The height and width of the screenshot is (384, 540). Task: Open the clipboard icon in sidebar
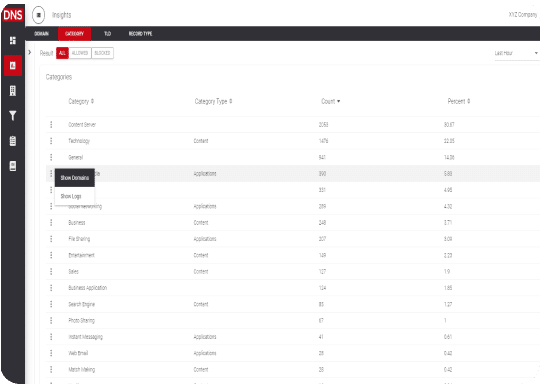click(13, 141)
